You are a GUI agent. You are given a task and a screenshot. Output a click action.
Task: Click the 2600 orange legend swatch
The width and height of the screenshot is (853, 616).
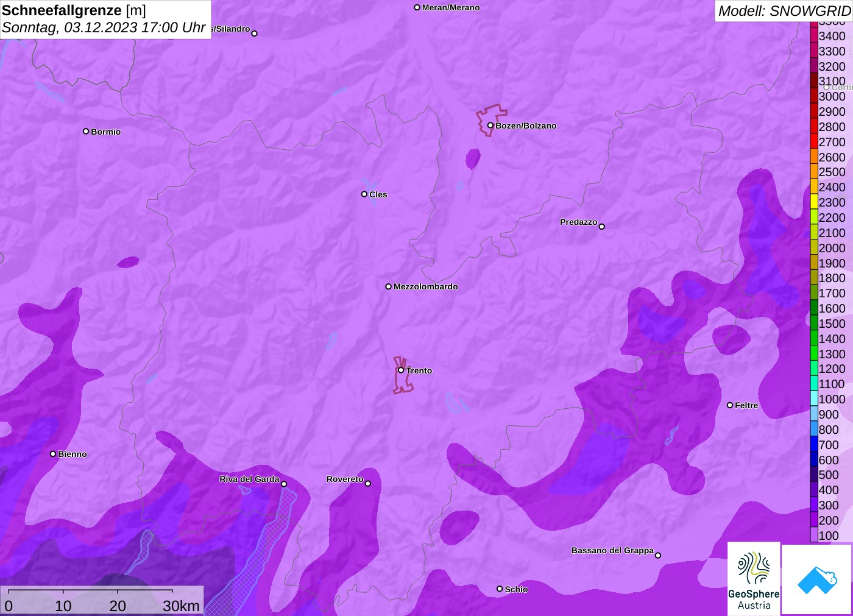814,157
